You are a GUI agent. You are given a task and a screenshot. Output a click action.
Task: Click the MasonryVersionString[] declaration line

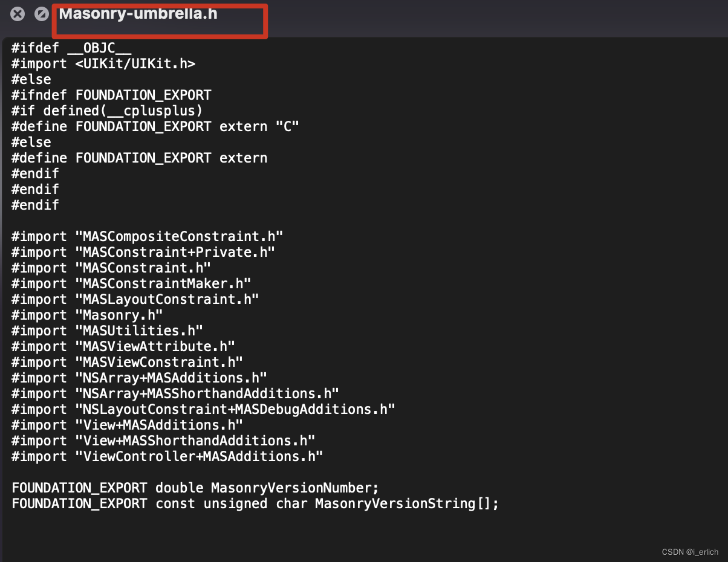pos(255,503)
